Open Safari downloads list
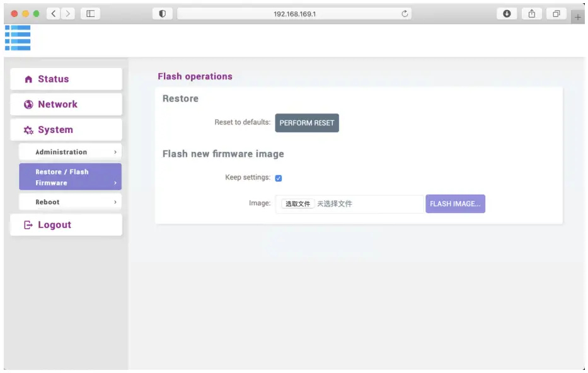The image size is (588, 373). [507, 14]
